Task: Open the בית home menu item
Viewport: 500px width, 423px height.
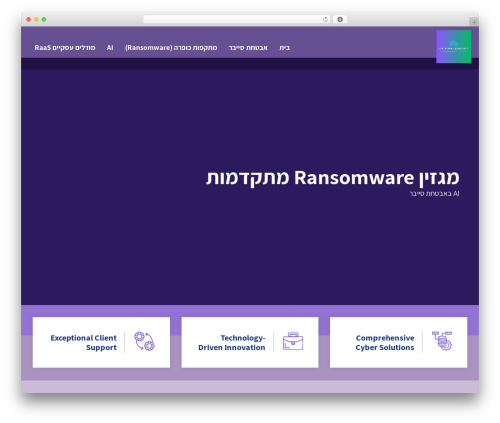Action: pyautogui.click(x=284, y=48)
